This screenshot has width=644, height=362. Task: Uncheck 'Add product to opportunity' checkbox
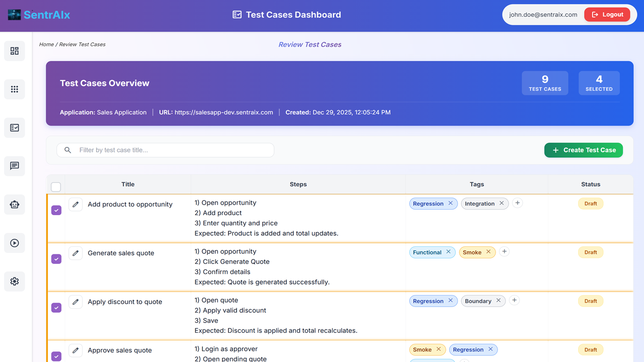click(x=56, y=210)
